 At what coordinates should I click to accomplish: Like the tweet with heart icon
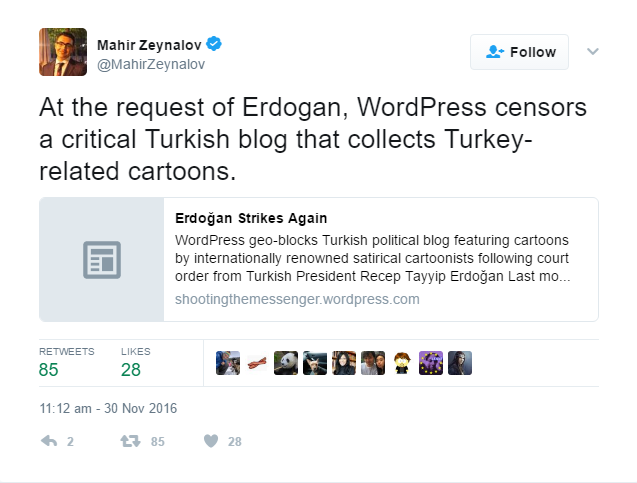(210, 441)
